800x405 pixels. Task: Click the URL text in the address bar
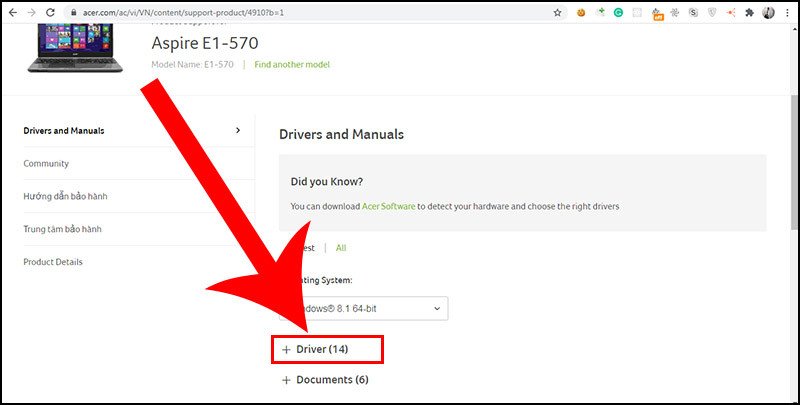pyautogui.click(x=183, y=13)
